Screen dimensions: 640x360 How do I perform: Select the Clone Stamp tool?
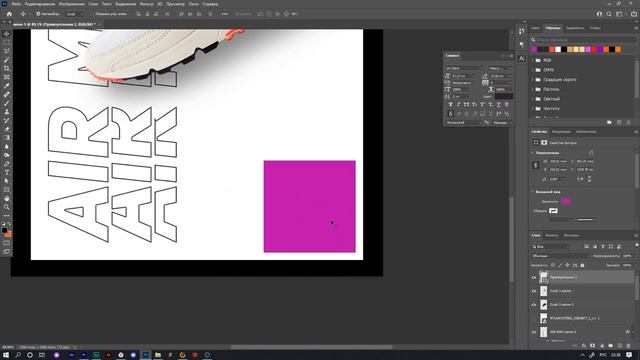7,111
